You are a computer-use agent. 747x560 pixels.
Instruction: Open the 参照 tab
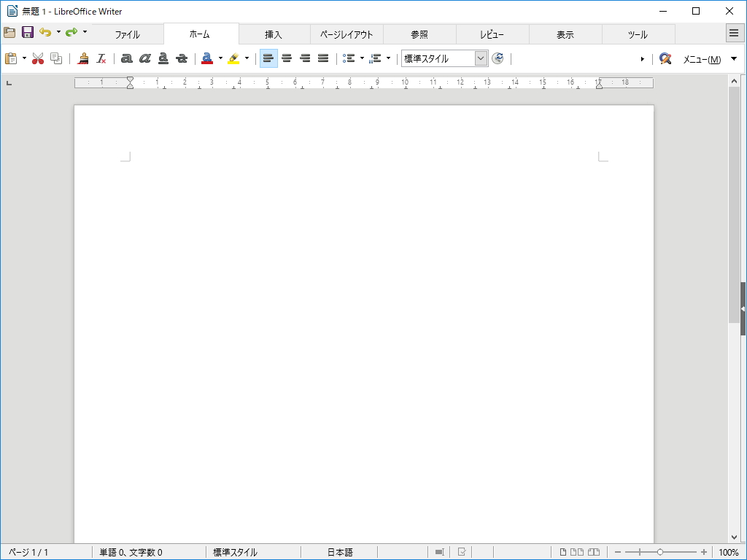(419, 35)
